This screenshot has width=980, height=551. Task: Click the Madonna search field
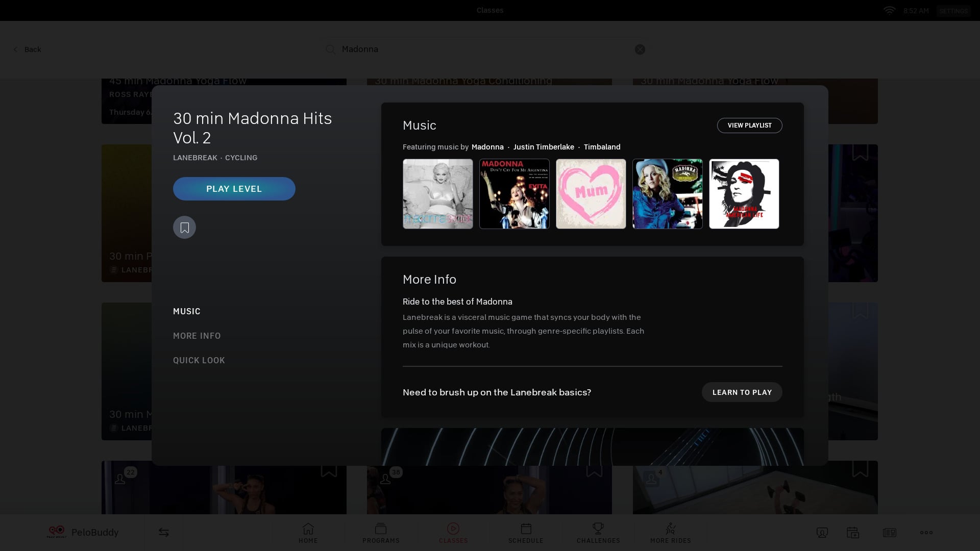(485, 49)
